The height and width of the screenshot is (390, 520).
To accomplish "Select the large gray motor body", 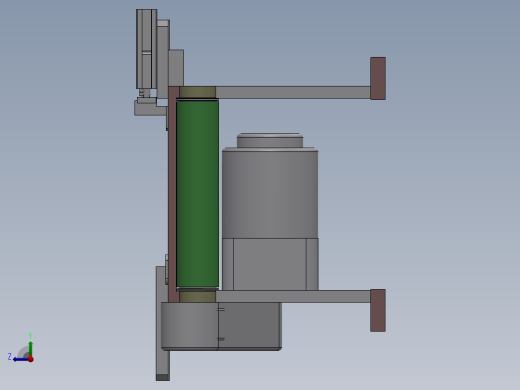I will coord(270,193).
